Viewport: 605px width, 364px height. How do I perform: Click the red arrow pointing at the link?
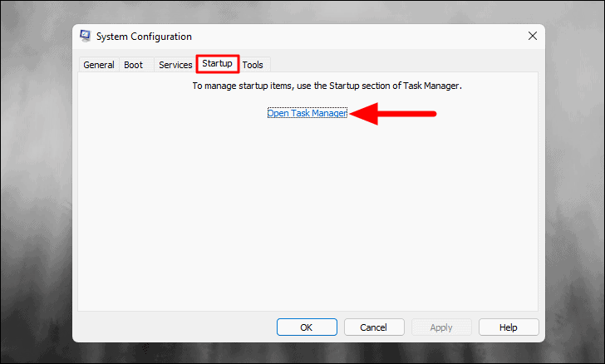point(392,114)
